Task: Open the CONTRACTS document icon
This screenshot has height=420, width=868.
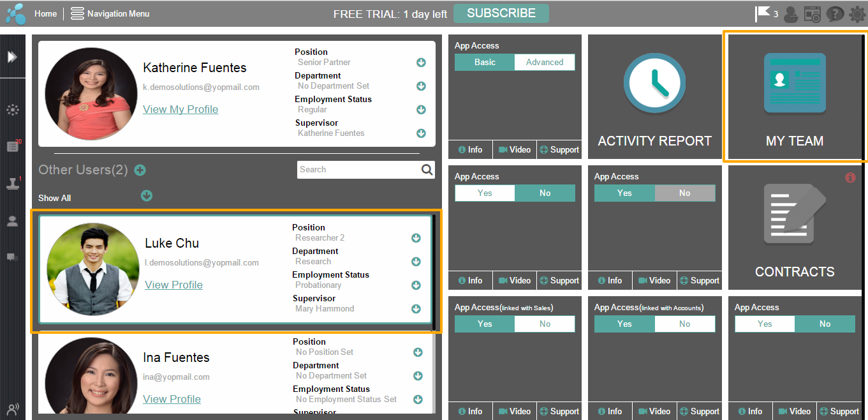Action: 795,214
